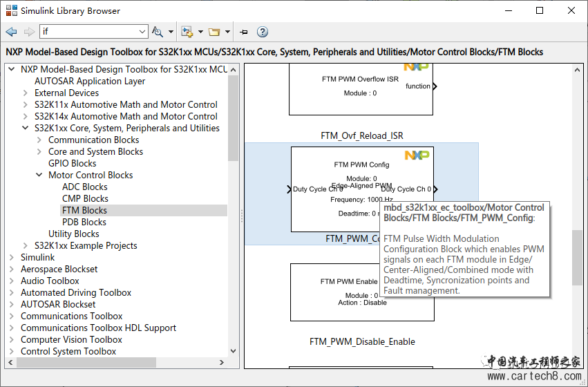The width and height of the screenshot is (588, 387).
Task: Open the new model dropdown arrow
Action: tap(200, 32)
